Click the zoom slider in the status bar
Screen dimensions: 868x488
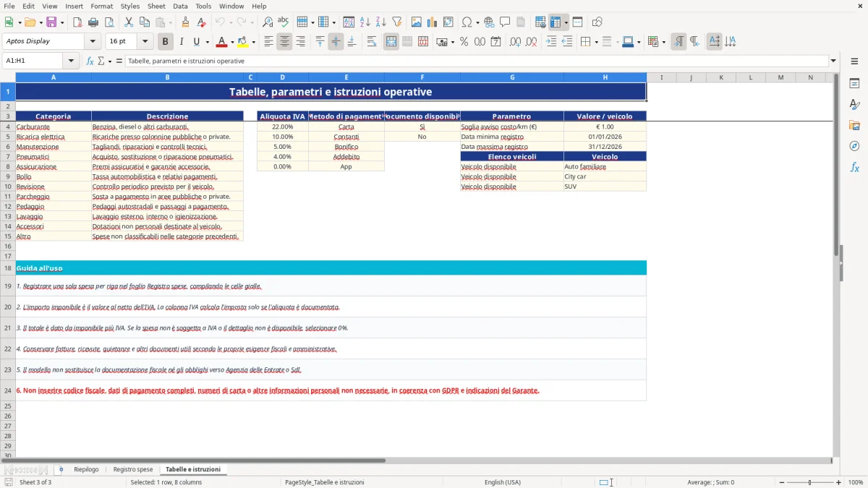(809, 482)
